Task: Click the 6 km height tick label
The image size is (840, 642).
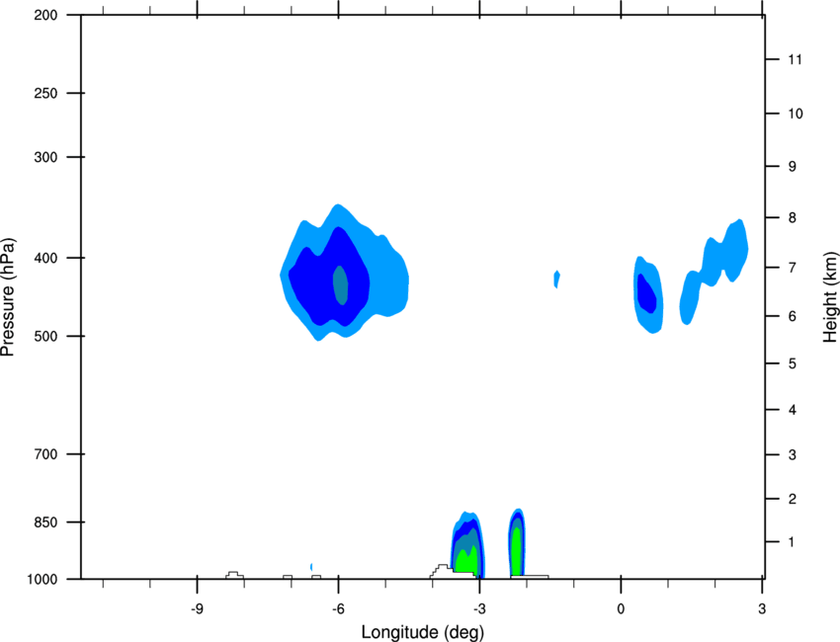Action: 793,316
